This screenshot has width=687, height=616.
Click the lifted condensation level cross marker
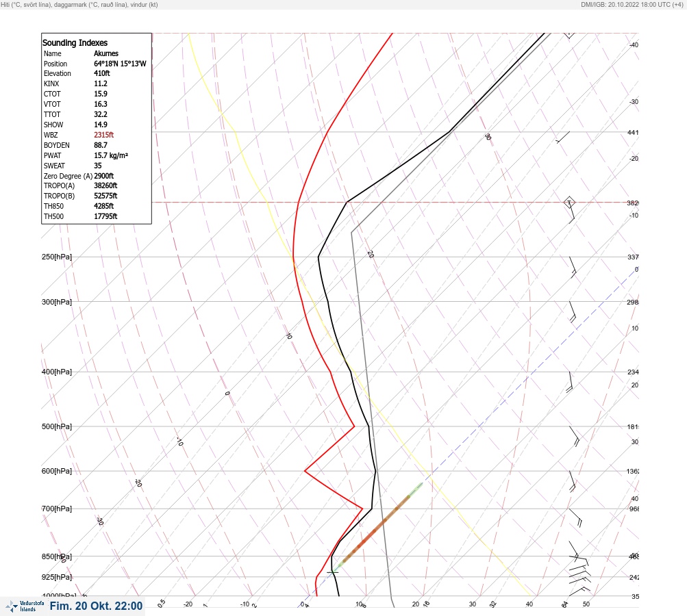click(x=334, y=572)
